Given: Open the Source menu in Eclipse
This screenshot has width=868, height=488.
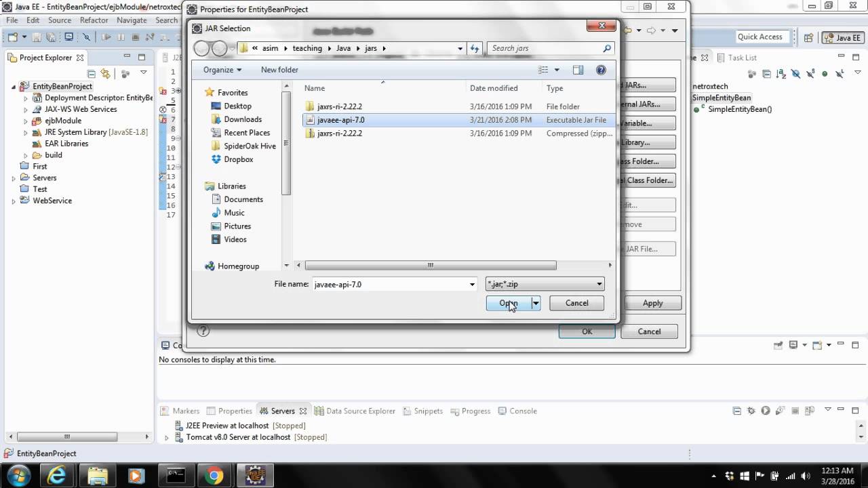Looking at the screenshot, I should coord(60,20).
